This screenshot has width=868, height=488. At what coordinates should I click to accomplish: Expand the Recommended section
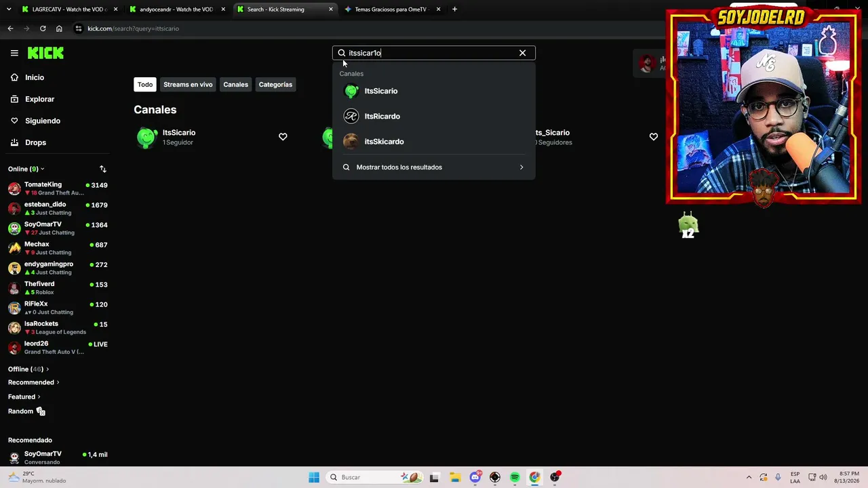tap(34, 382)
